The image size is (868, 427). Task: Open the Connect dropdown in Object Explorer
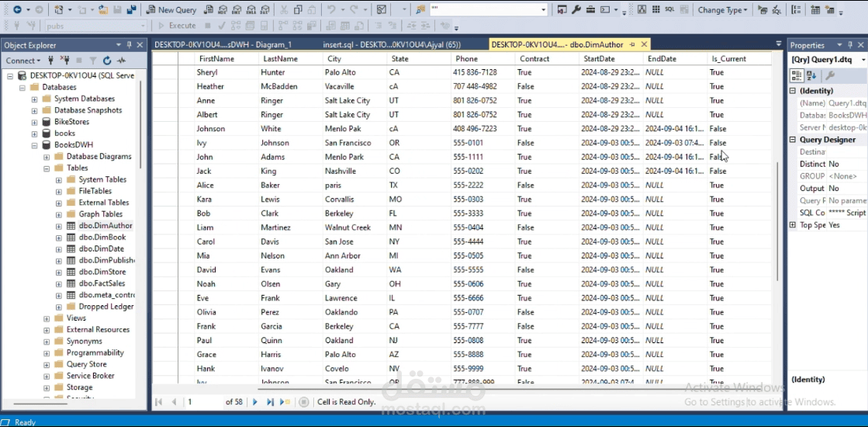[x=23, y=61]
